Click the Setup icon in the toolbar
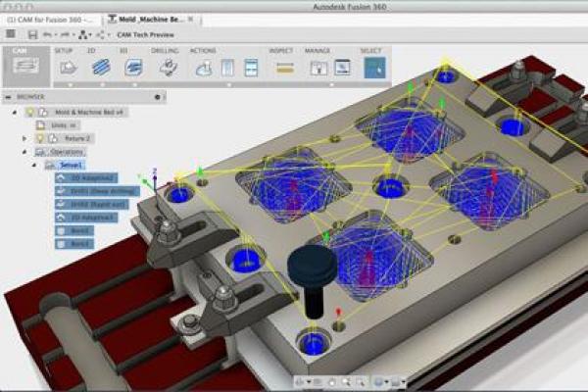Image resolution: width=588 pixels, height=392 pixels. click(x=69, y=68)
